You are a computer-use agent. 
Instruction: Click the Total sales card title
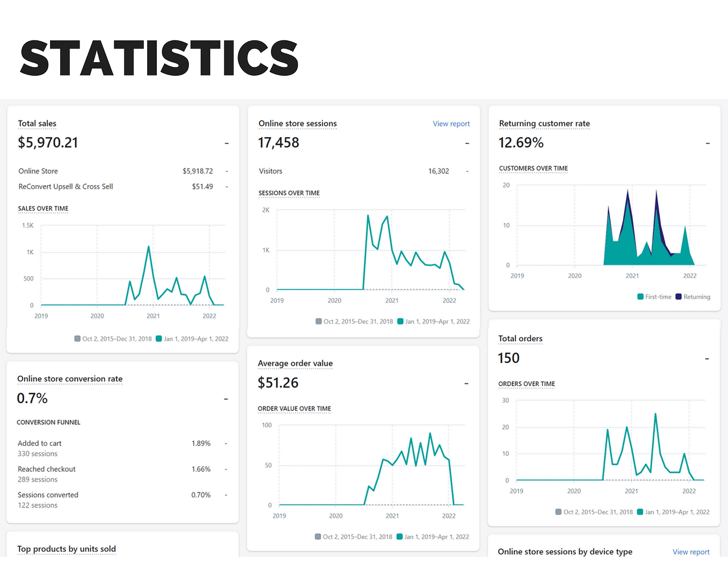37,123
